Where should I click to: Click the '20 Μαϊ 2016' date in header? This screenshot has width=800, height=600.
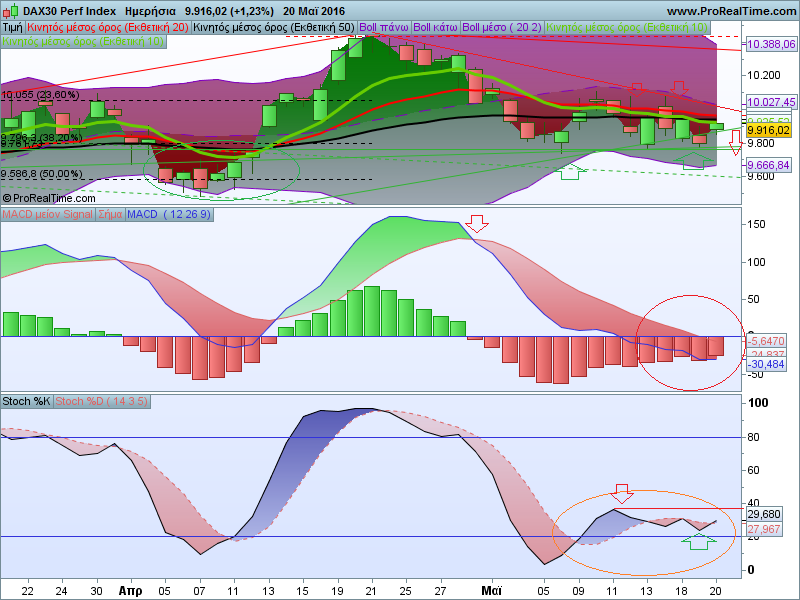click(314, 11)
